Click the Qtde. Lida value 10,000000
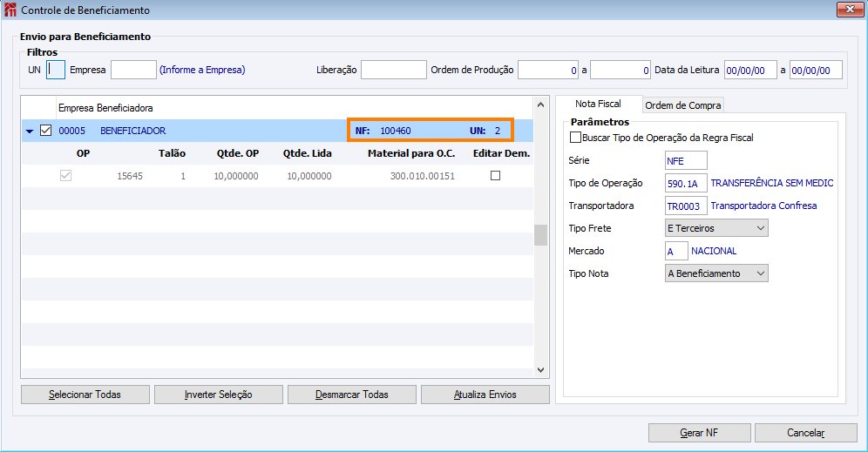Image resolution: width=868 pixels, height=452 pixels. [309, 176]
